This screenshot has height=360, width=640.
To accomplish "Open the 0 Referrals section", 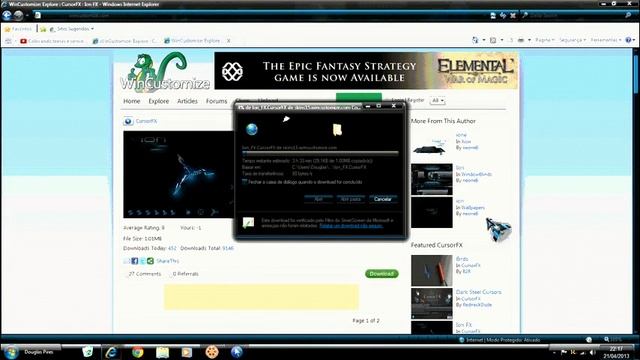I will 186,274.
